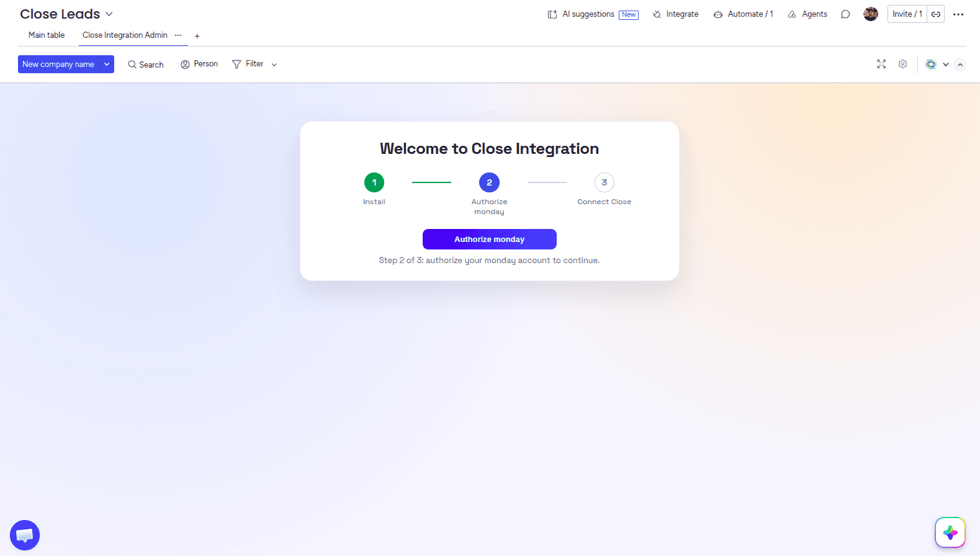This screenshot has width=980, height=556.
Task: Select the Close Integration Admin tab
Action: (125, 35)
